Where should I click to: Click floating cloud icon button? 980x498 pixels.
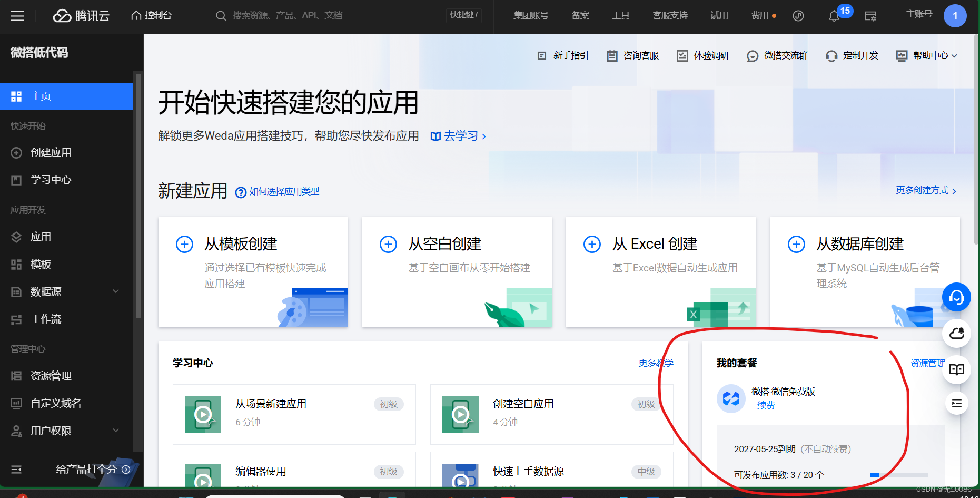956,334
